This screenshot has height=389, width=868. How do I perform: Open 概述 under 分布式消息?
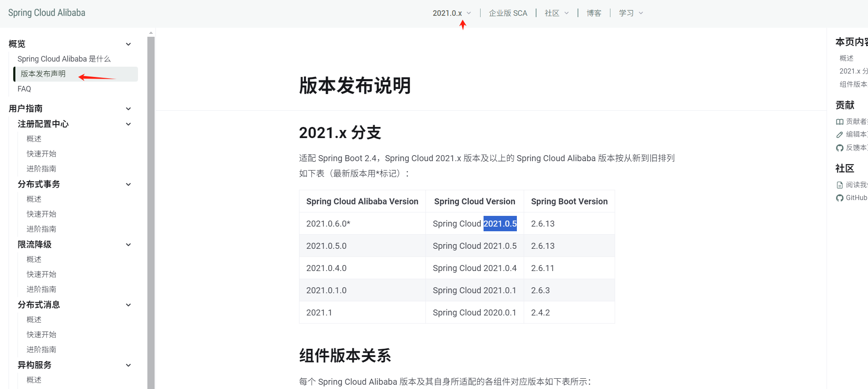pos(34,320)
